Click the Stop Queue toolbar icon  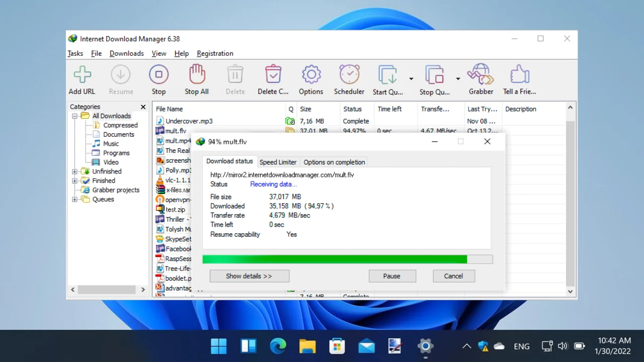click(435, 75)
